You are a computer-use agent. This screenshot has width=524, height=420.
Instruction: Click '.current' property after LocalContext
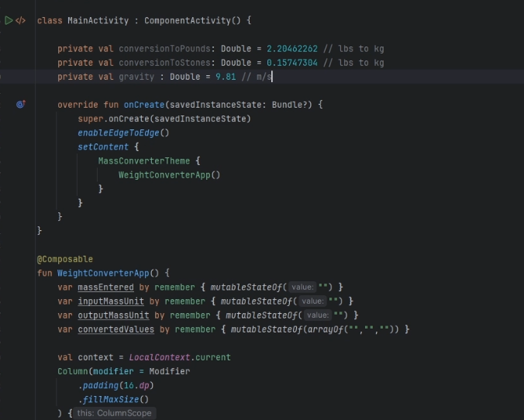[x=211, y=357]
